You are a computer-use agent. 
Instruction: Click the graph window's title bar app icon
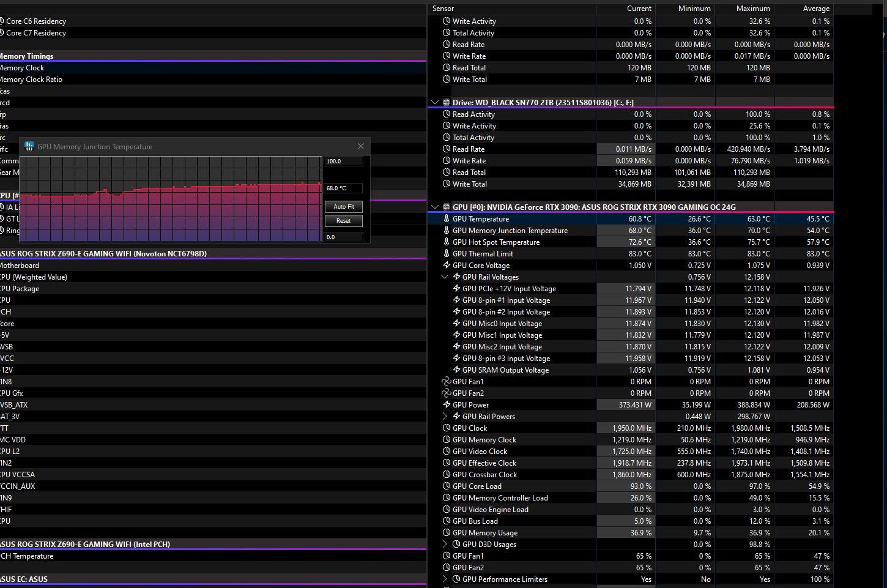(29, 147)
